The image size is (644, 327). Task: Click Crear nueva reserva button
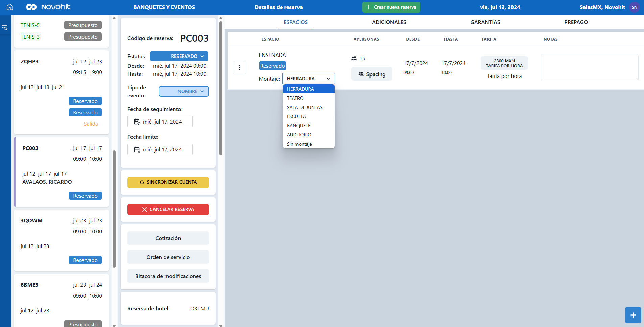(x=391, y=7)
